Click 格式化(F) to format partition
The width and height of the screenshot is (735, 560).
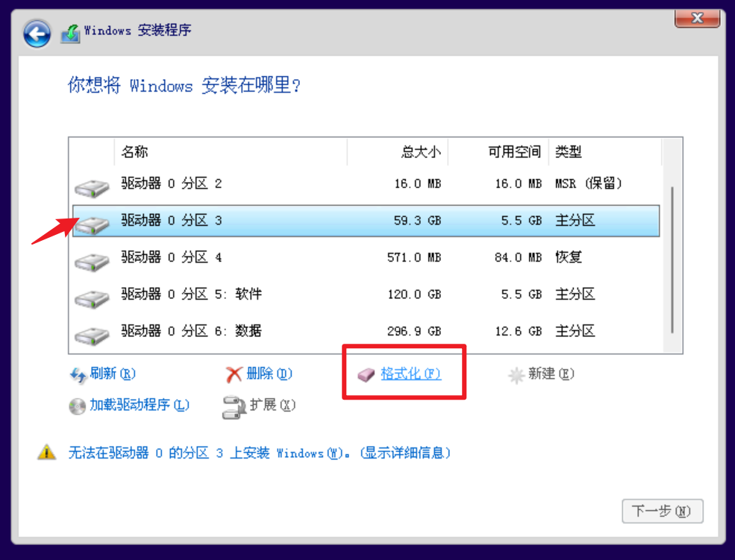[410, 374]
